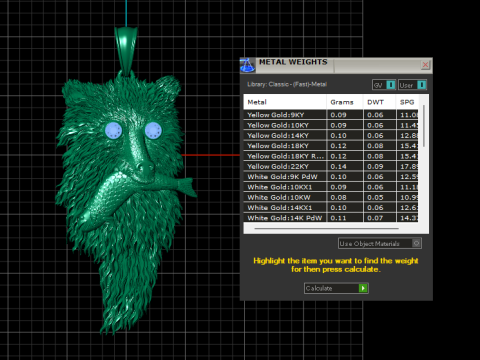Select Yellow Gold:9KY row
The image size is (480, 360).
click(331, 115)
